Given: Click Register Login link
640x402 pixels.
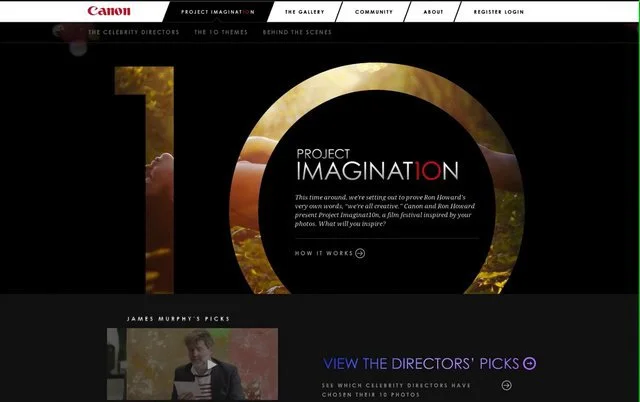Looking at the screenshot, I should (x=499, y=12).
